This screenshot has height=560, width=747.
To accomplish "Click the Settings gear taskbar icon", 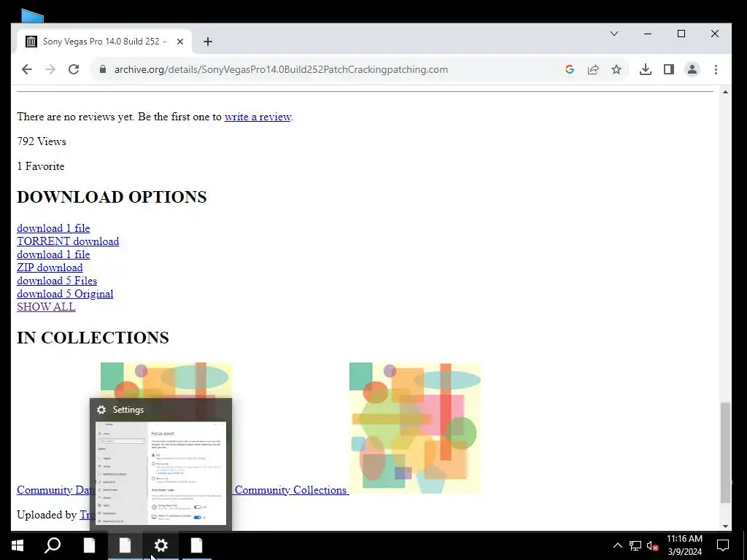I will 161,545.
